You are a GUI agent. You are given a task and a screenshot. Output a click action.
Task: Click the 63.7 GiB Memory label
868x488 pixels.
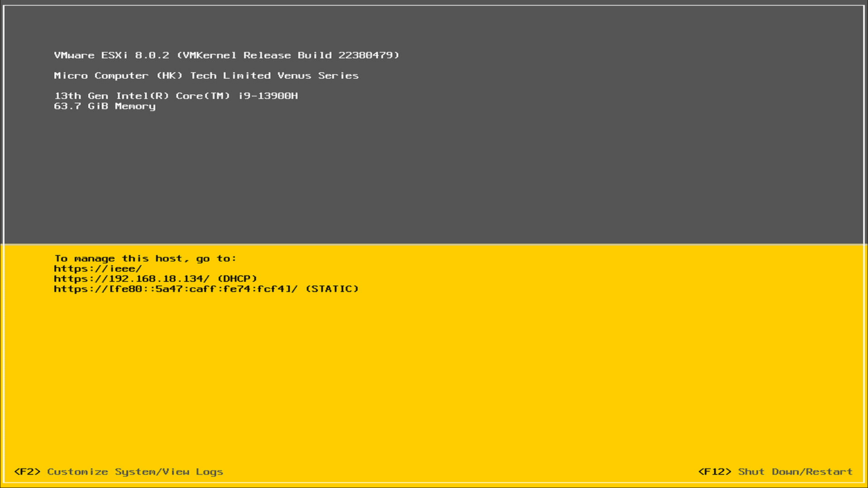point(105,106)
